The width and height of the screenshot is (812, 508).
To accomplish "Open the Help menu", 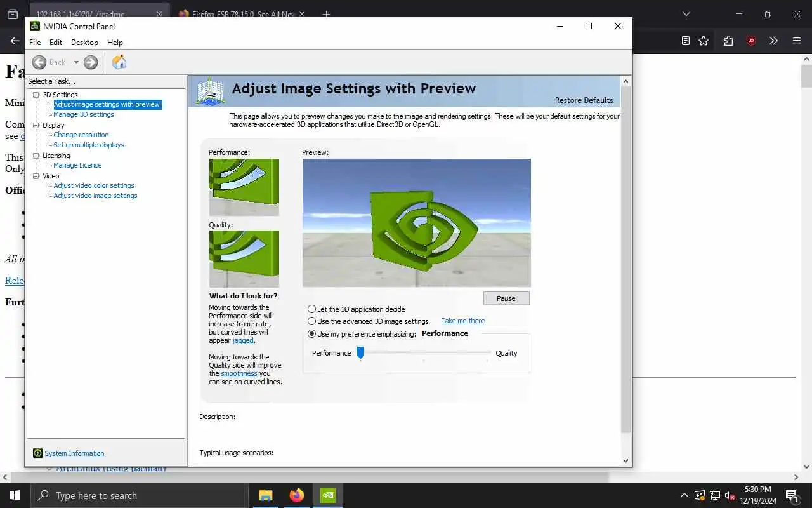I will [115, 43].
